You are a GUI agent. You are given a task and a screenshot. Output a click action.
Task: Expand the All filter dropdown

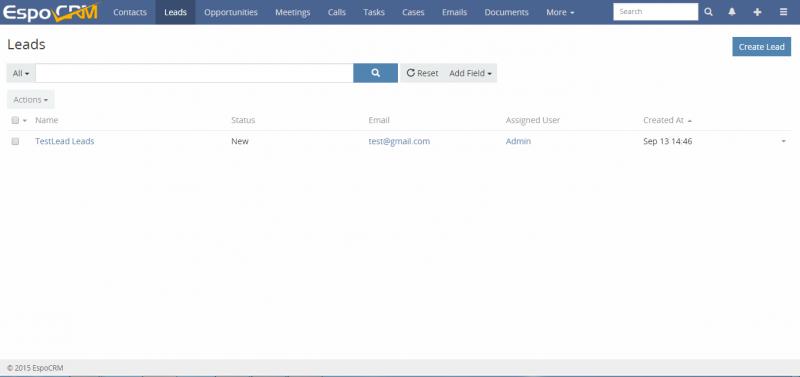pyautogui.click(x=21, y=73)
